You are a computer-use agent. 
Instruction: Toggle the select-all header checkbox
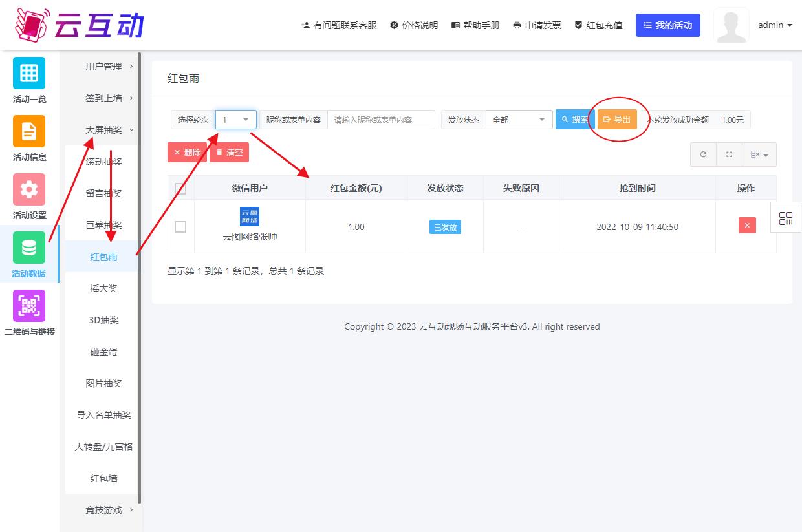(180, 188)
